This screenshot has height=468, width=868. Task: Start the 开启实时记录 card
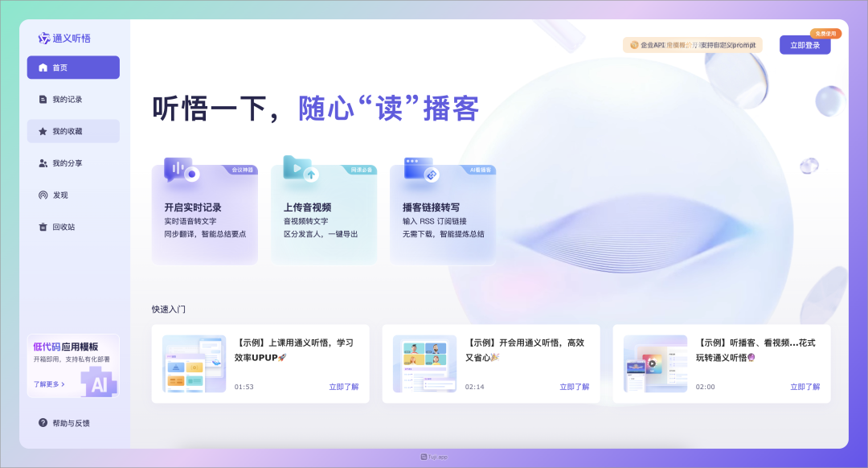[x=205, y=215]
